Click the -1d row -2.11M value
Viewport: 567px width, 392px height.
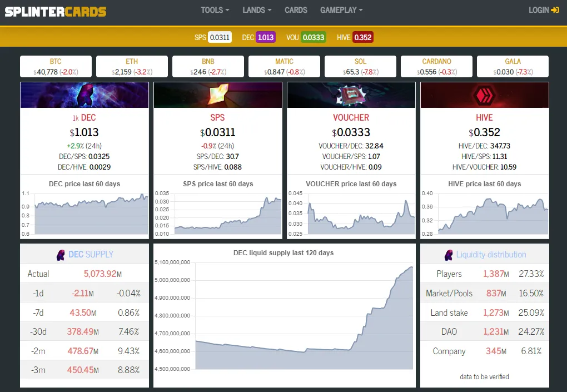[x=82, y=293]
